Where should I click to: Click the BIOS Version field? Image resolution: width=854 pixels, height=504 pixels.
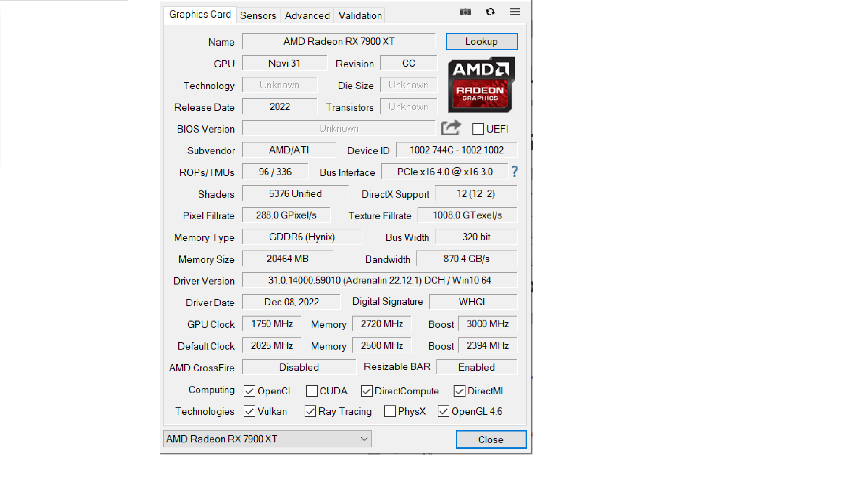pyautogui.click(x=339, y=128)
